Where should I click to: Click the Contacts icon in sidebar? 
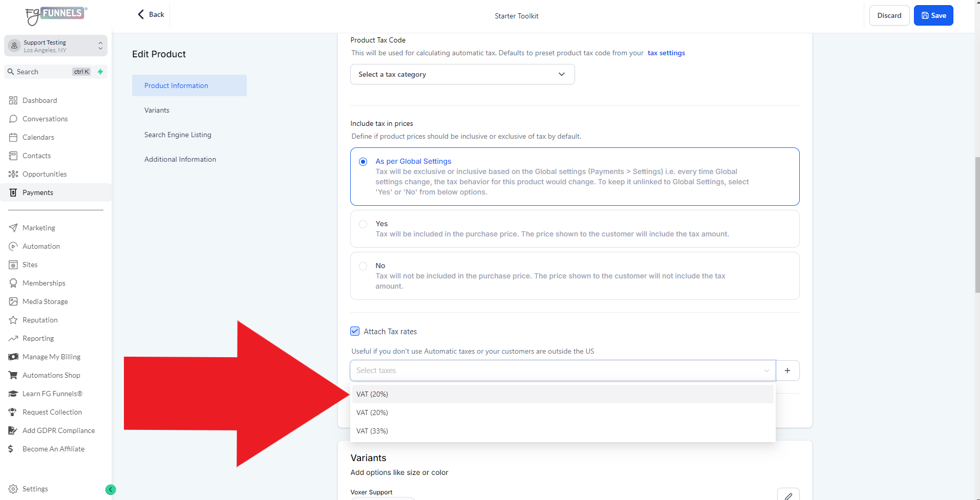13,156
